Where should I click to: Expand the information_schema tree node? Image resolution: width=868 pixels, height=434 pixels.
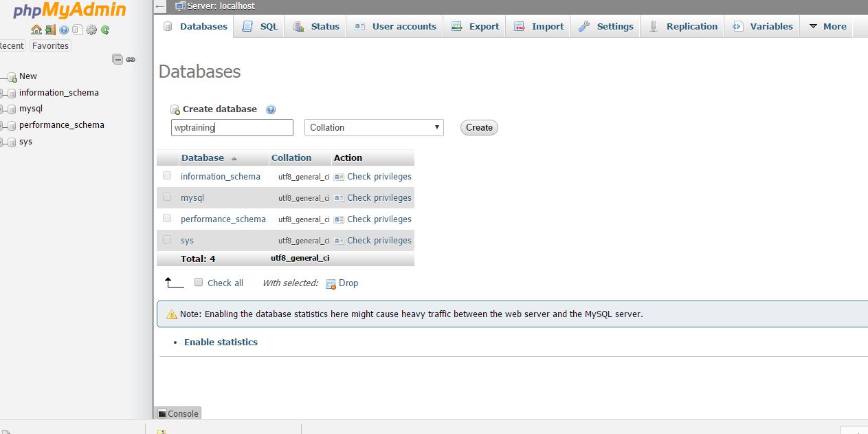[x=2, y=93]
